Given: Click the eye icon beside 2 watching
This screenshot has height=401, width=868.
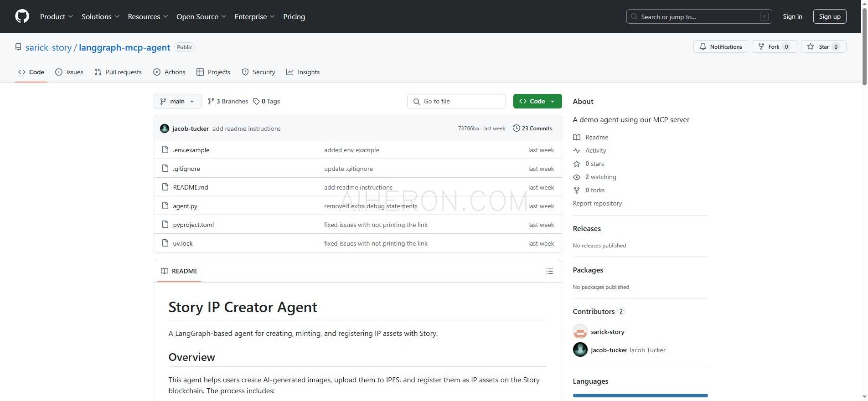Looking at the screenshot, I should (x=577, y=177).
